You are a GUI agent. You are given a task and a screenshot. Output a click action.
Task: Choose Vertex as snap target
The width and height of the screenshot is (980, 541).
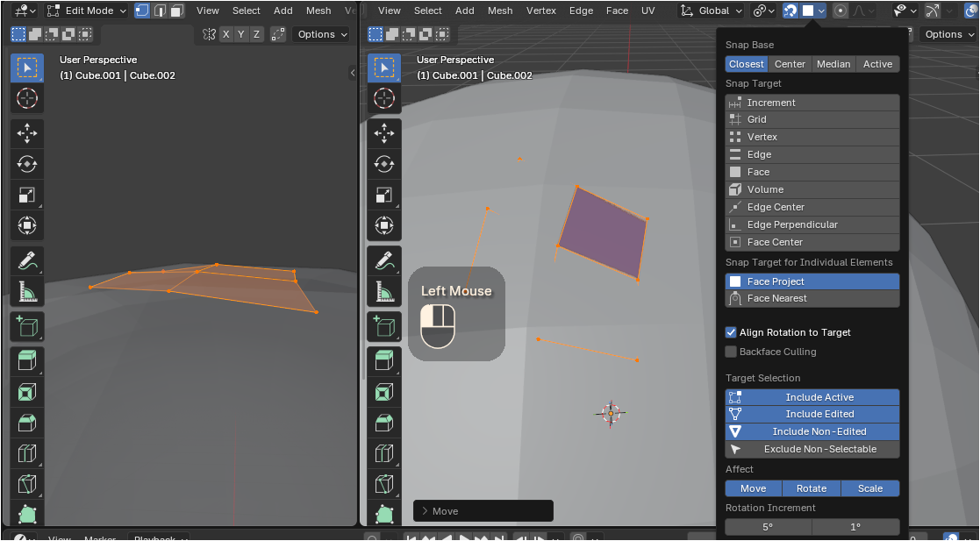click(x=812, y=137)
